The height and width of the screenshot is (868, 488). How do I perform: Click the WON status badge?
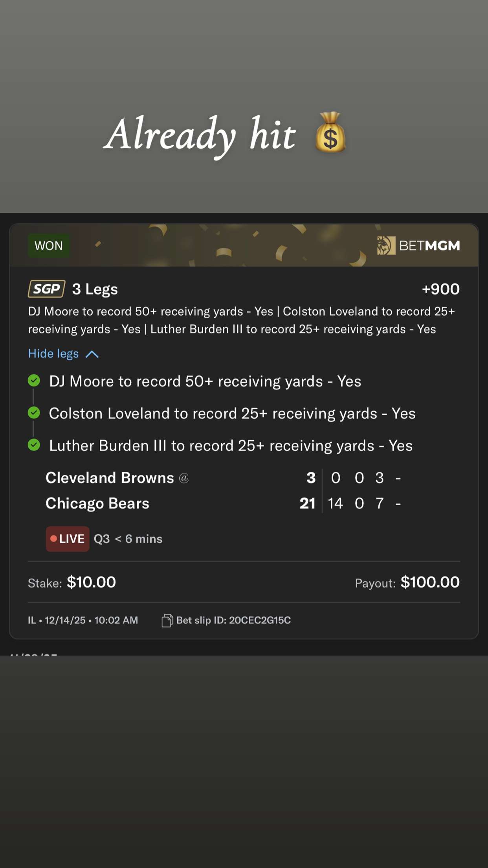49,246
